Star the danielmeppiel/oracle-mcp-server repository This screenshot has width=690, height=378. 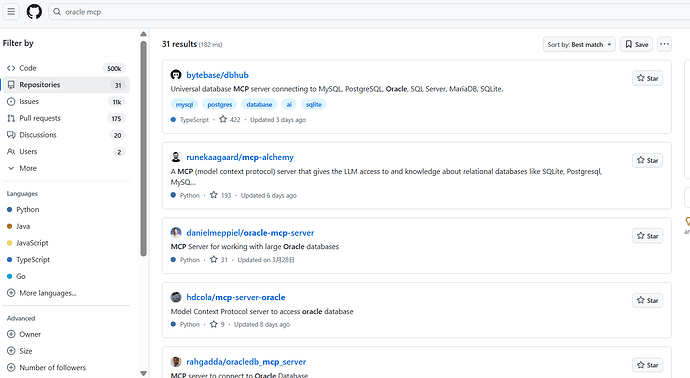647,236
